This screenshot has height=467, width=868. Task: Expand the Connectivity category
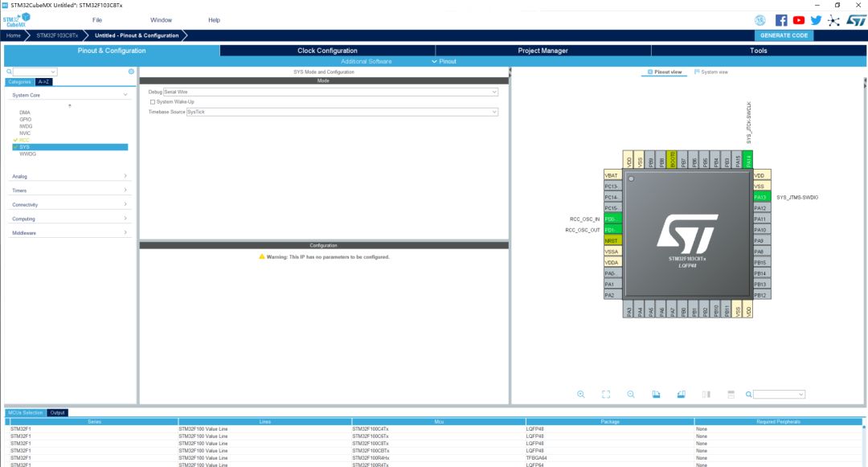point(125,204)
